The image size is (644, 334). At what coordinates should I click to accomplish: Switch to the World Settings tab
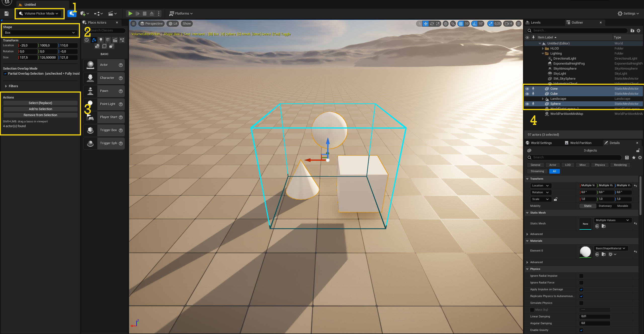pos(541,143)
